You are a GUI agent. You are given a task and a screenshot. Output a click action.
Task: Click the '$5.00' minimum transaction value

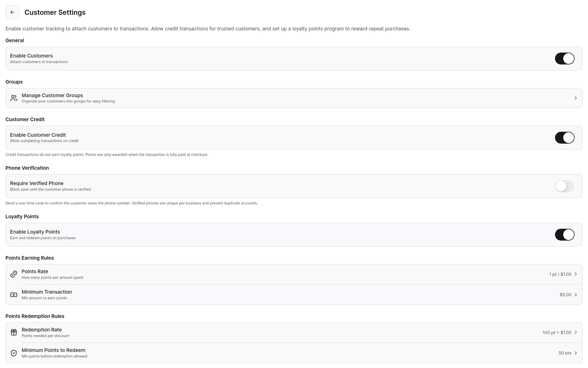(566, 295)
